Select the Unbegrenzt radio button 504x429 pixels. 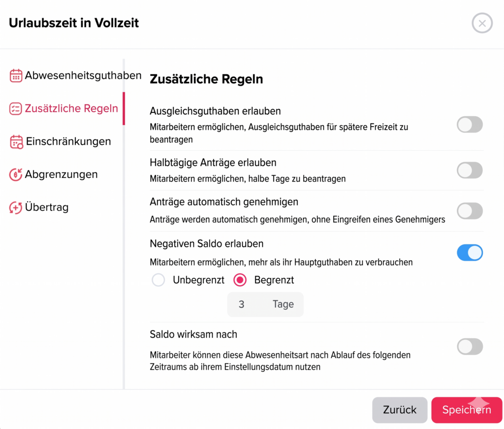point(158,279)
